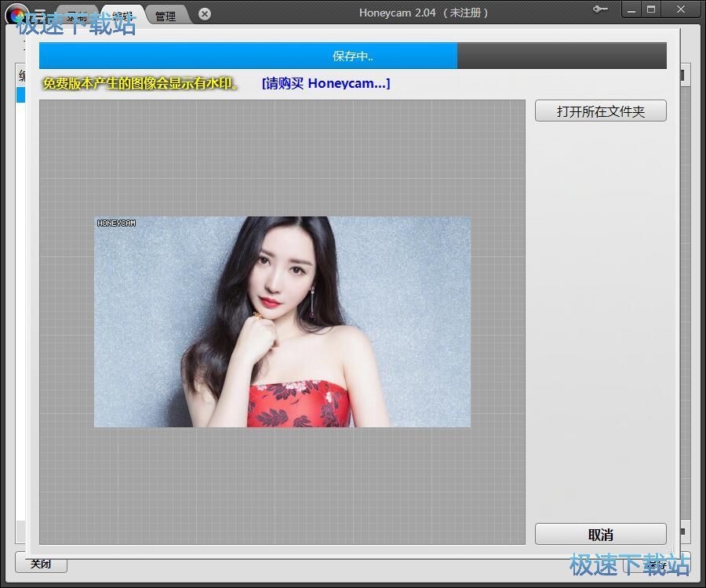Click the yellow free-version watermark notice text
The width and height of the screenshot is (706, 588).
pyautogui.click(x=141, y=83)
